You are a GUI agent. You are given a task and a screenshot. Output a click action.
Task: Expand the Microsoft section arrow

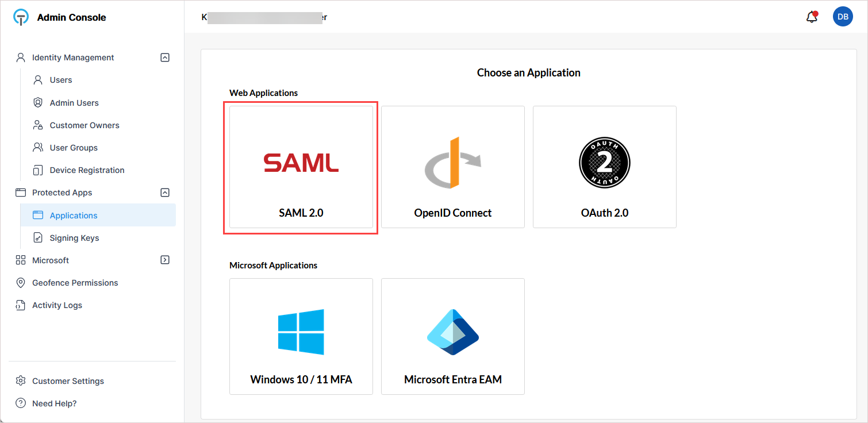[165, 260]
